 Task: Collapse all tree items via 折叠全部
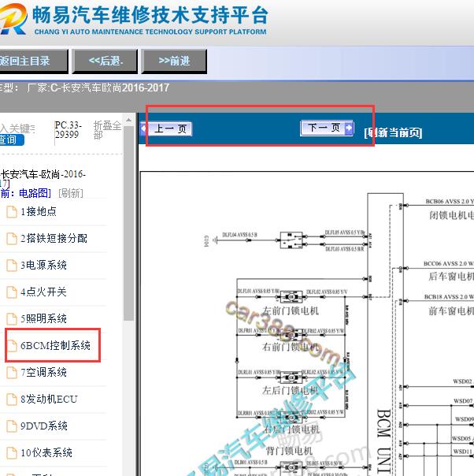coord(107,130)
